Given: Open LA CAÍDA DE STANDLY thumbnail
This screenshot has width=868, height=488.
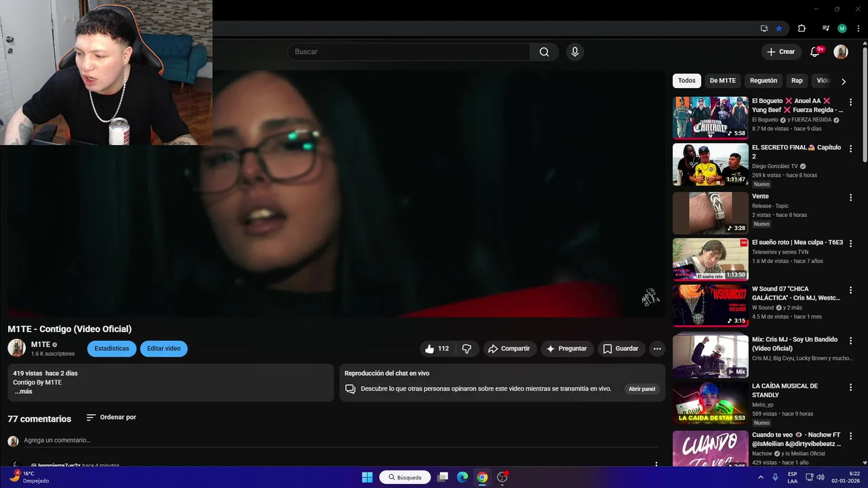Looking at the screenshot, I should click(711, 403).
